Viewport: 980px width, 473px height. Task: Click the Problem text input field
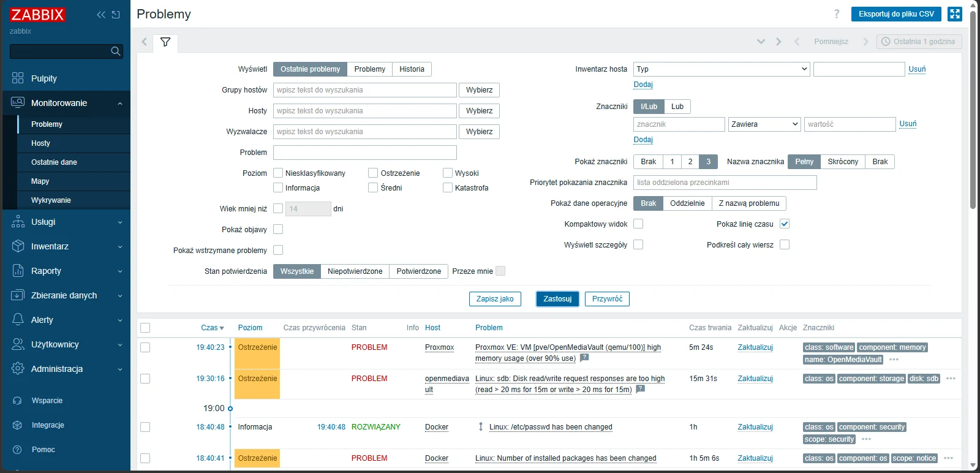click(365, 153)
